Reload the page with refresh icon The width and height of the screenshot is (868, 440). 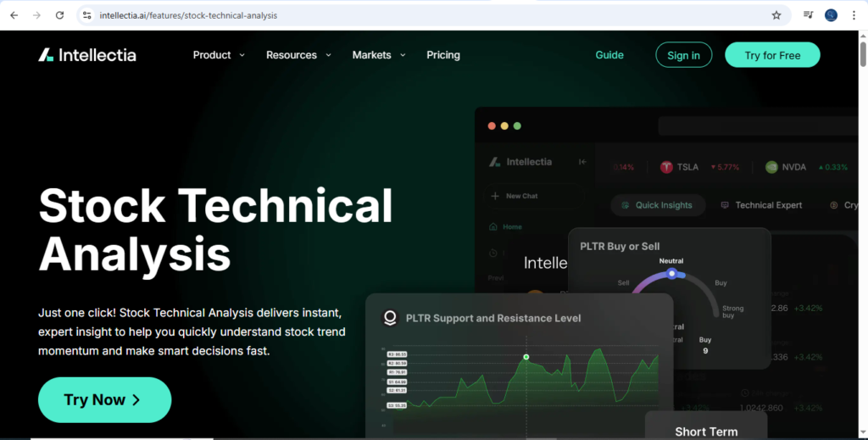coord(60,15)
